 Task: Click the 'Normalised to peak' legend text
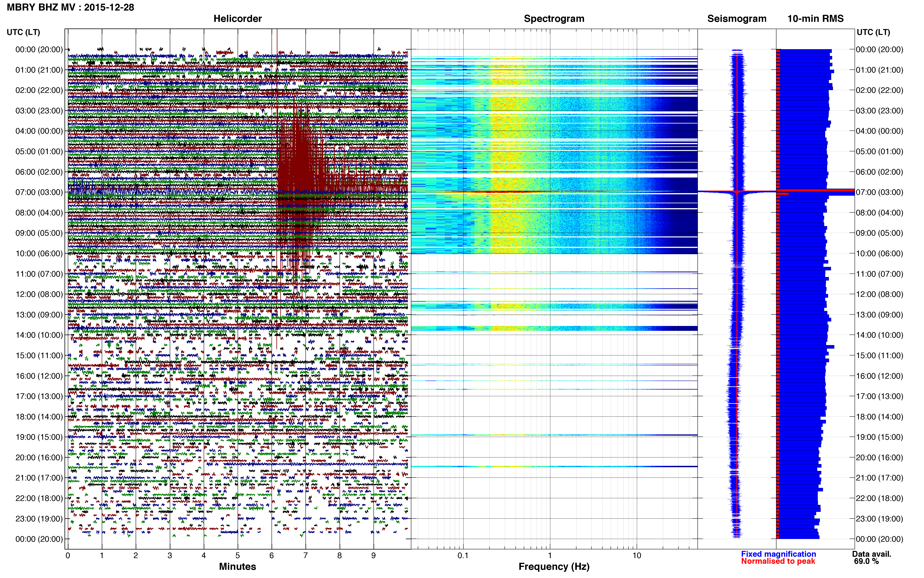coord(778,561)
